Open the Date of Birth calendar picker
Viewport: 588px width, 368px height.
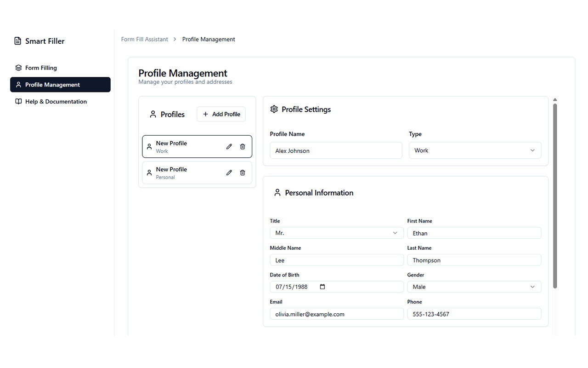322,287
